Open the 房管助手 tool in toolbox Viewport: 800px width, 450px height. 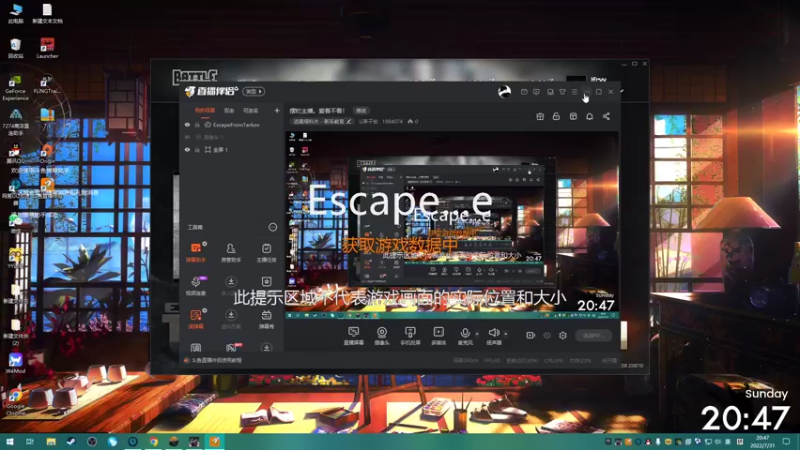[x=231, y=253]
